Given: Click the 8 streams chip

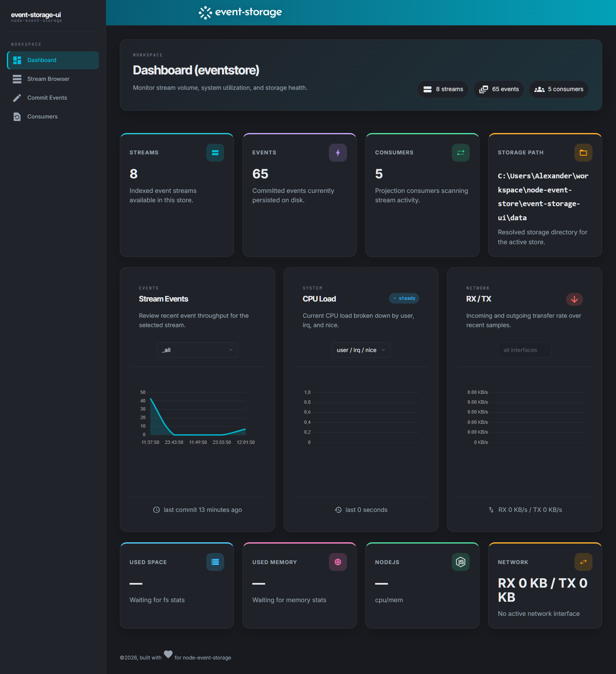Looking at the screenshot, I should pyautogui.click(x=443, y=89).
